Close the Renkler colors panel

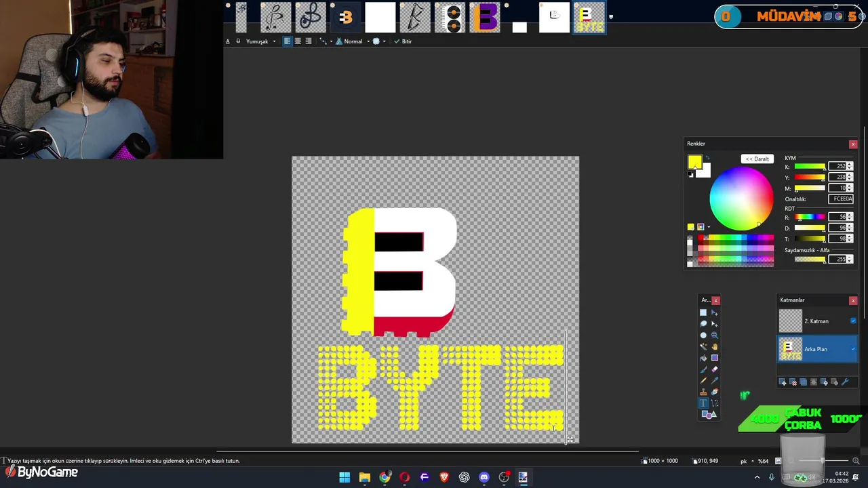coord(853,144)
